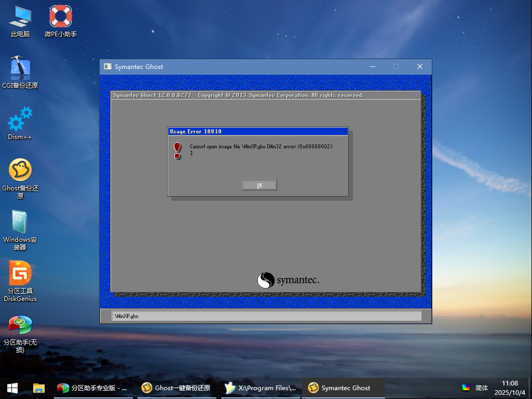Click the Symantec Ghost 12.0.0.6277 copyright header
Viewport: 532px width, 399px height.
point(238,95)
